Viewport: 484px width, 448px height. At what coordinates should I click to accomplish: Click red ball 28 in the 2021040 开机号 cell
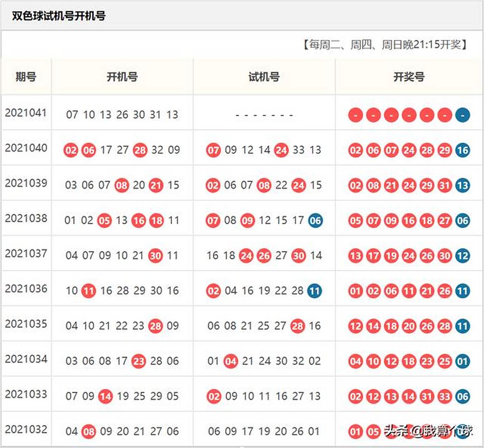pos(140,150)
